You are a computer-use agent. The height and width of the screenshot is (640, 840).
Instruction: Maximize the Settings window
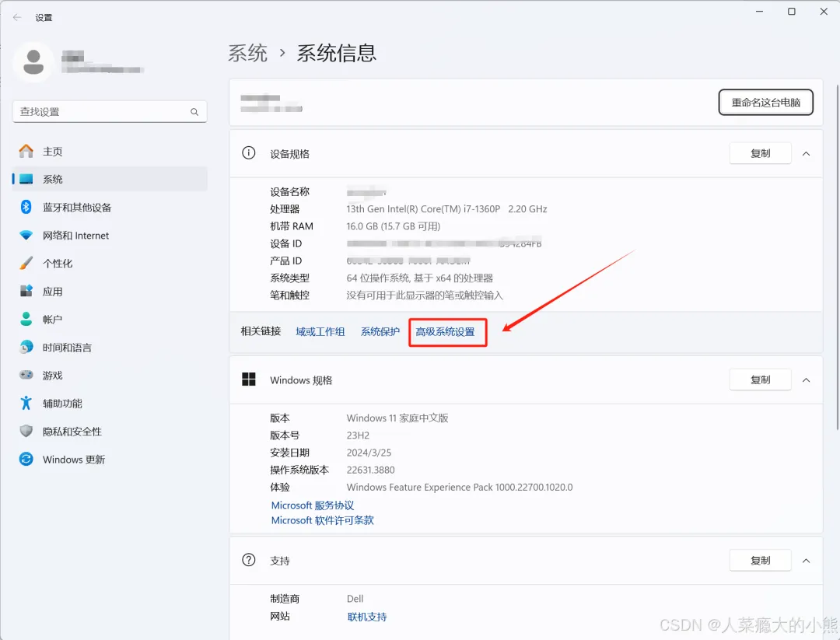(791, 11)
